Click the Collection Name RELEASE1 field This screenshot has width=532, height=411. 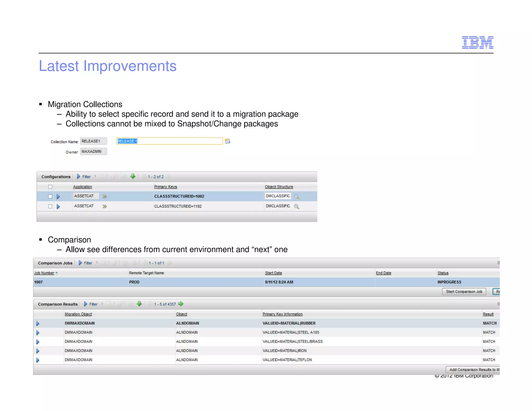click(94, 141)
